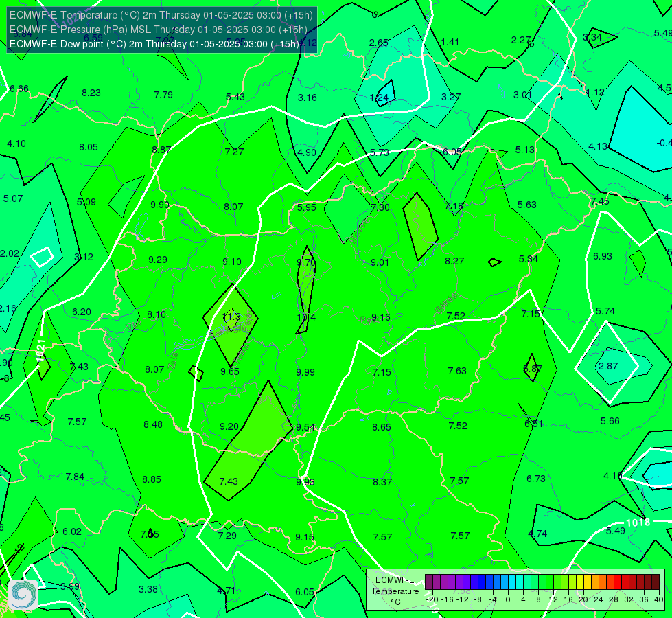Click the 8.85 temperature value
Viewport: 672px width, 618px height.
tap(152, 479)
